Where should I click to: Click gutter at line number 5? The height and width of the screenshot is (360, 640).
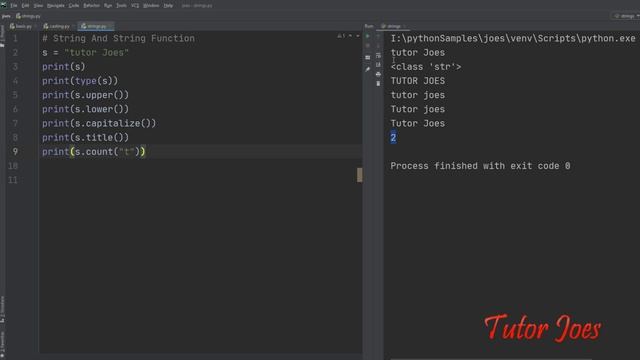coord(15,95)
